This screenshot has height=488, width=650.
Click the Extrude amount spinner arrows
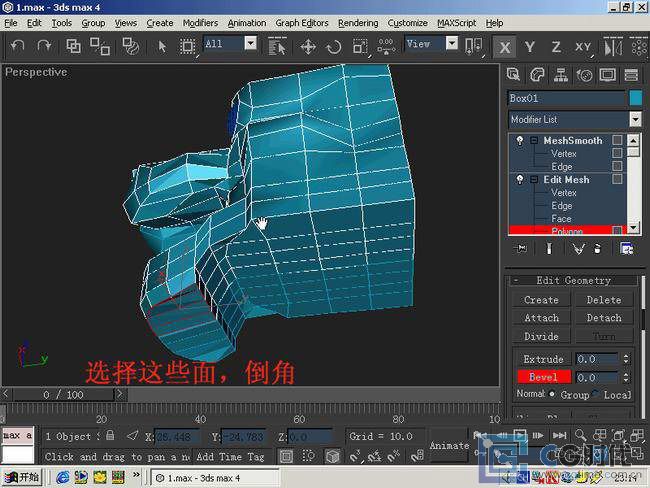(626, 359)
